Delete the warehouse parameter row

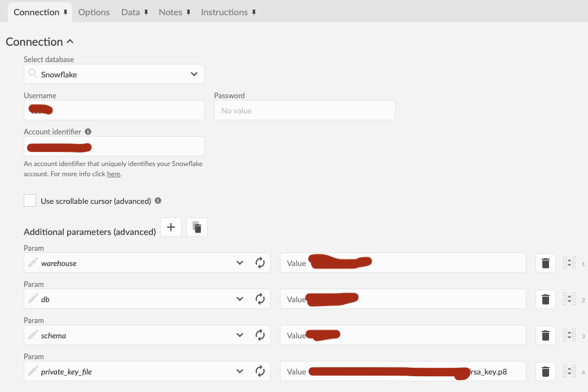tap(546, 263)
